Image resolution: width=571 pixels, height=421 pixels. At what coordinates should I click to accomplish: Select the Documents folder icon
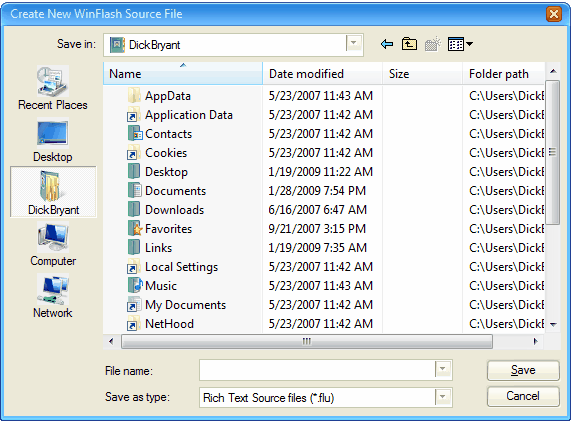tap(134, 190)
